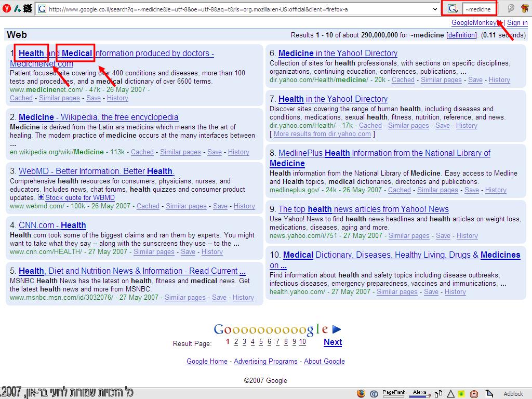Click the triangle status bar icon
Image resolution: width=532 pixels, height=399 pixels.
click(x=450, y=394)
